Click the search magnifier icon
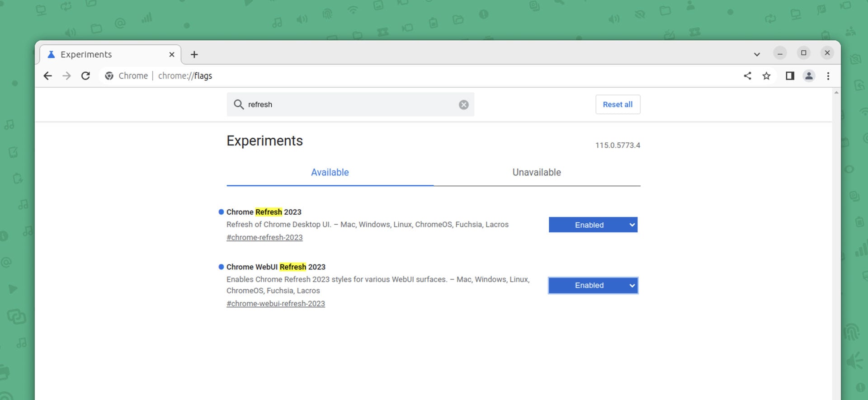The image size is (868, 400). tap(238, 104)
